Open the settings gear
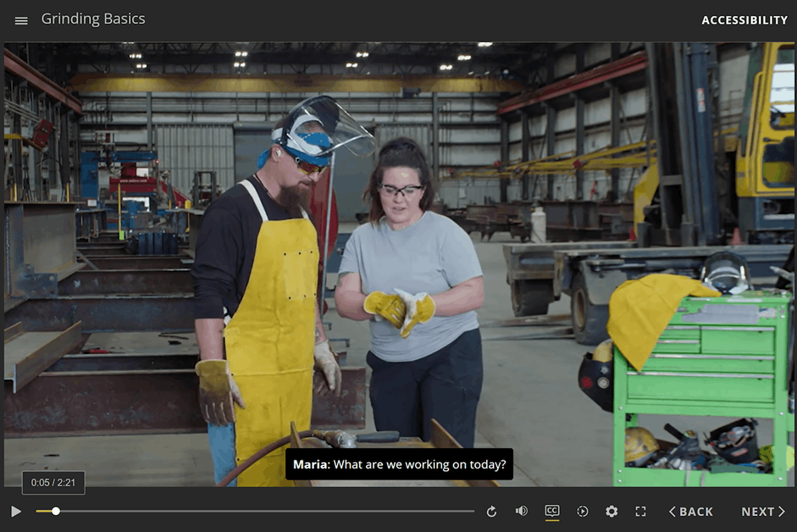 tap(612, 511)
